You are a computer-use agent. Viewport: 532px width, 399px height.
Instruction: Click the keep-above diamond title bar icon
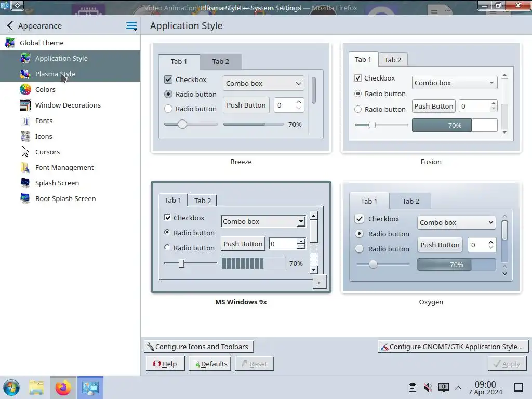(x=18, y=5)
